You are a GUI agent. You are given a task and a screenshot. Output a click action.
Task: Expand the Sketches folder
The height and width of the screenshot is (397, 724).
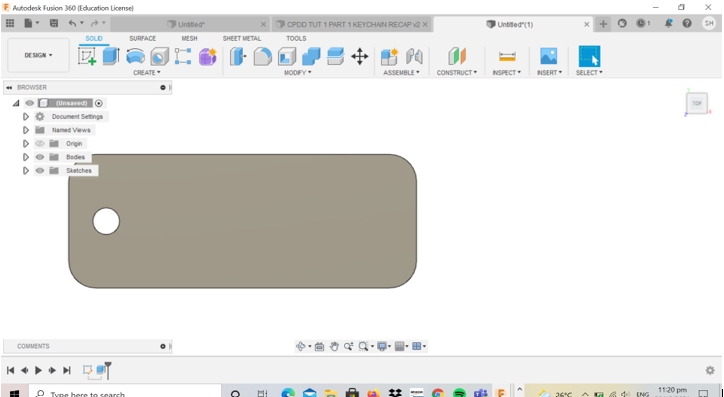[x=26, y=170]
